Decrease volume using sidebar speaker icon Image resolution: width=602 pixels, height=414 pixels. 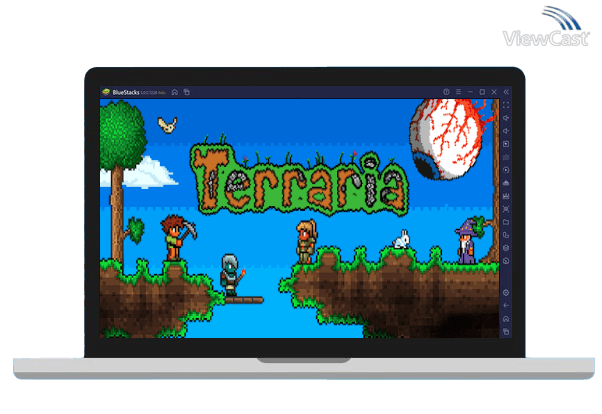(x=506, y=131)
